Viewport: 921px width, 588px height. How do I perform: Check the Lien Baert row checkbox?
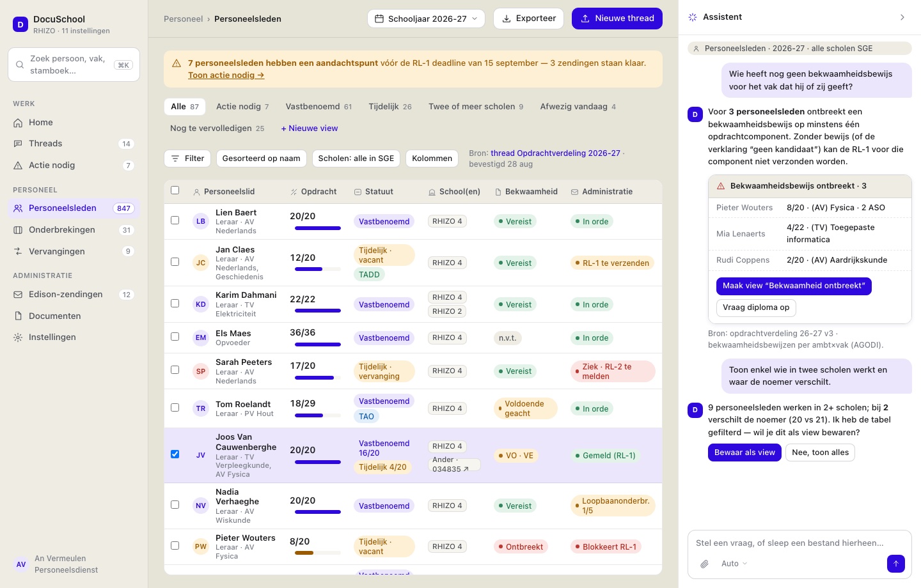(x=175, y=220)
